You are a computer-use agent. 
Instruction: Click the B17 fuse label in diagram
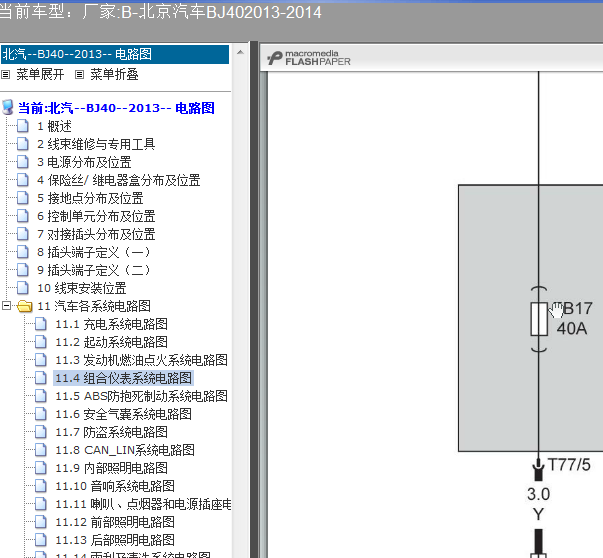click(578, 308)
